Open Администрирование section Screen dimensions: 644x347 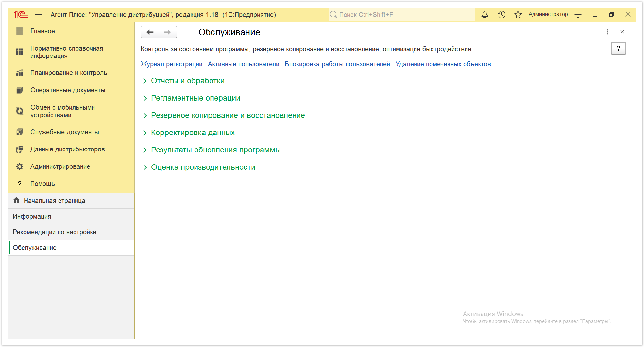pyautogui.click(x=60, y=166)
